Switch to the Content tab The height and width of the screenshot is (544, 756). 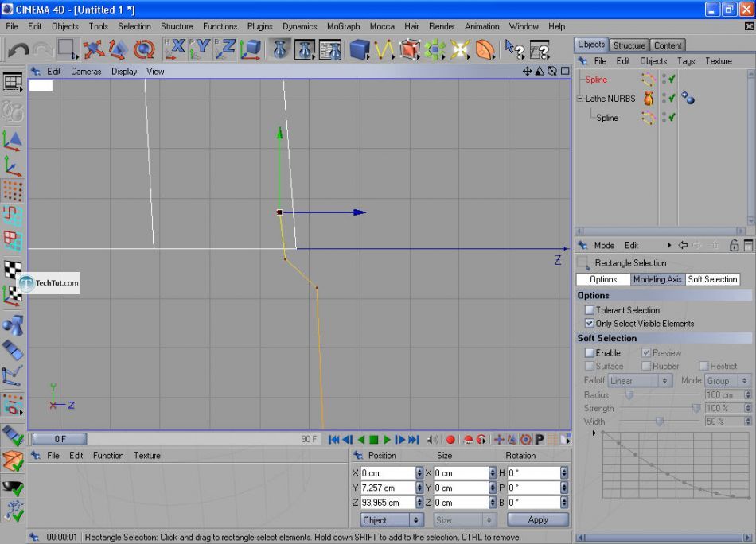pyautogui.click(x=668, y=45)
